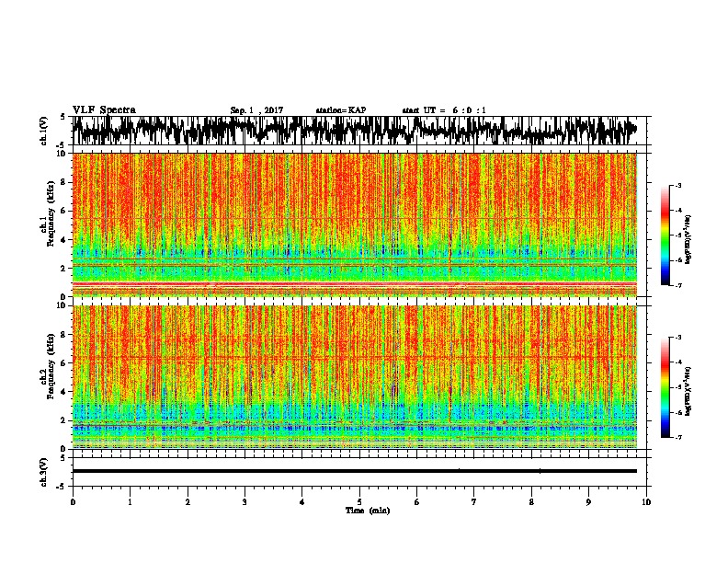Click the "VLF Spectra" plot title

pyautogui.click(x=104, y=109)
